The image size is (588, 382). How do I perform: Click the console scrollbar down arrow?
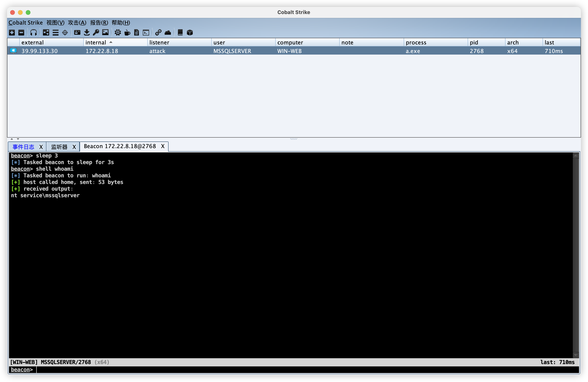pos(576,355)
